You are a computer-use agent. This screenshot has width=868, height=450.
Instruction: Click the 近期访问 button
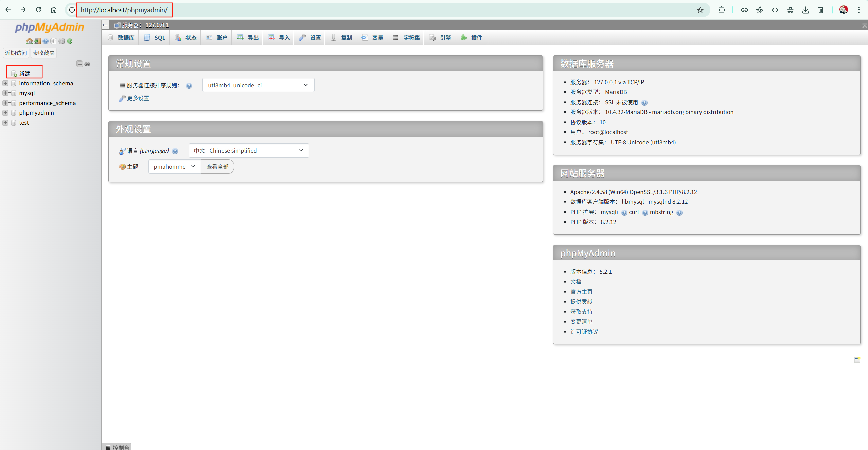coord(16,53)
